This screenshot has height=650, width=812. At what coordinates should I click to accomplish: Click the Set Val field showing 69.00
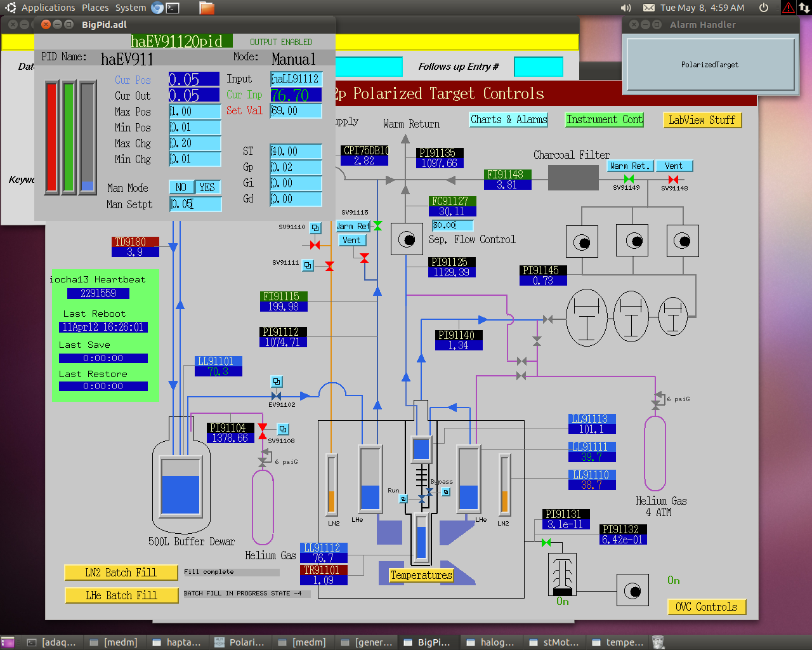[296, 110]
